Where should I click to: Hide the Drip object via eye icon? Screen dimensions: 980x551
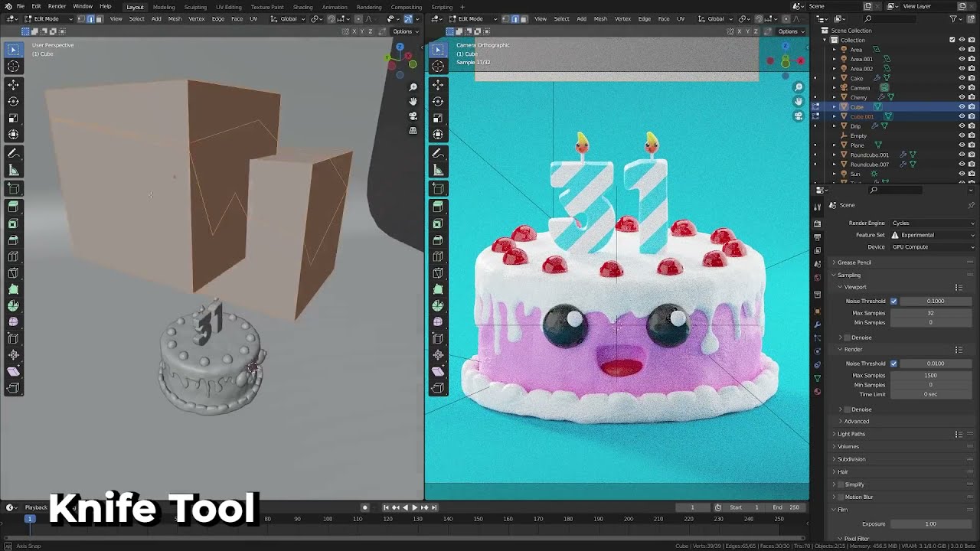tap(962, 126)
